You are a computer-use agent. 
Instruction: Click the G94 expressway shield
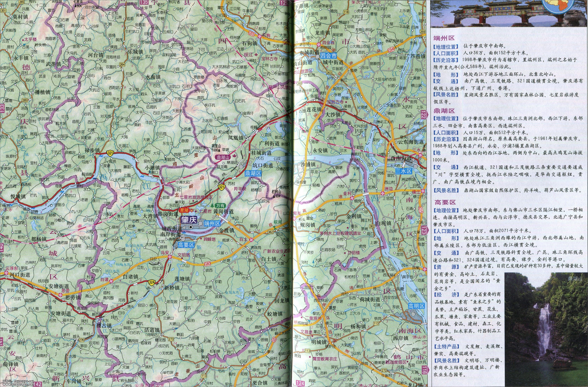tap(391, 50)
